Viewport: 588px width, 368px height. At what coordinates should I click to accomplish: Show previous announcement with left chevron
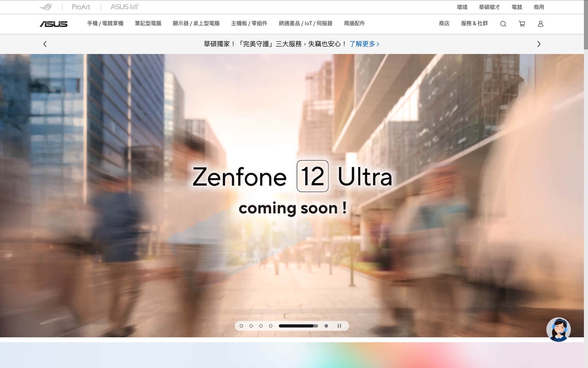[45, 44]
